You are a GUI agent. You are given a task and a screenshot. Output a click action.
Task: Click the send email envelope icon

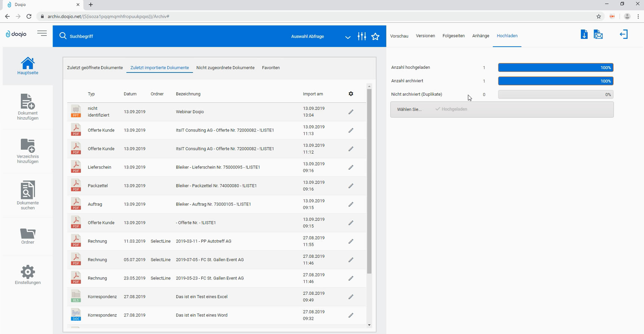(x=598, y=34)
